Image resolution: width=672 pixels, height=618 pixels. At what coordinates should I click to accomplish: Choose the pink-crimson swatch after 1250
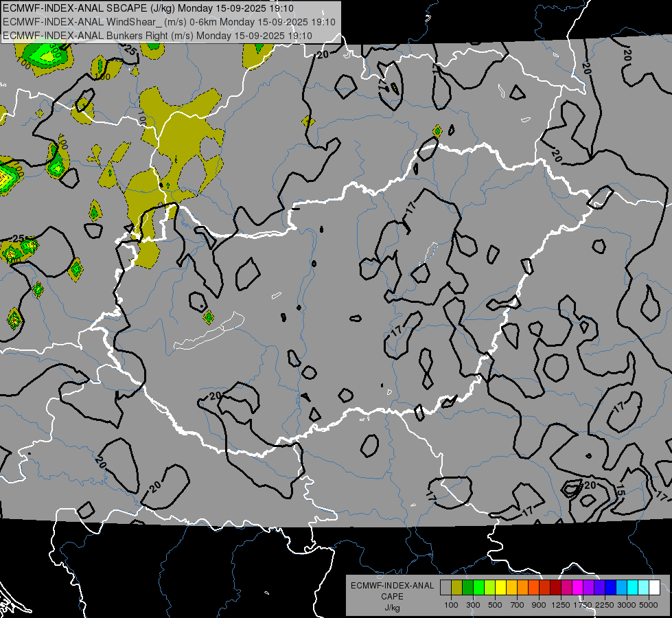(x=566, y=588)
